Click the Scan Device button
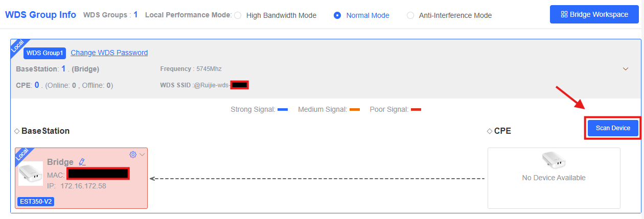Image resolution: width=644 pixels, height=219 pixels. (612, 128)
